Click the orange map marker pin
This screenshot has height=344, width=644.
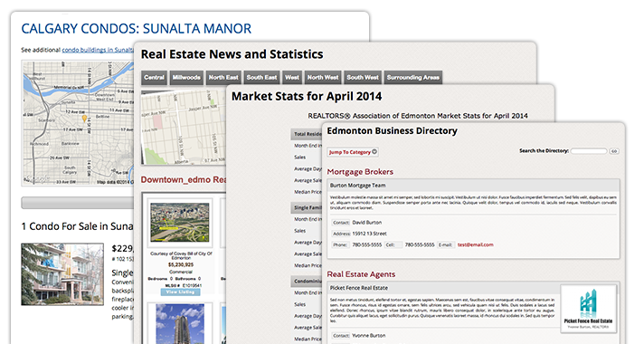(84, 119)
